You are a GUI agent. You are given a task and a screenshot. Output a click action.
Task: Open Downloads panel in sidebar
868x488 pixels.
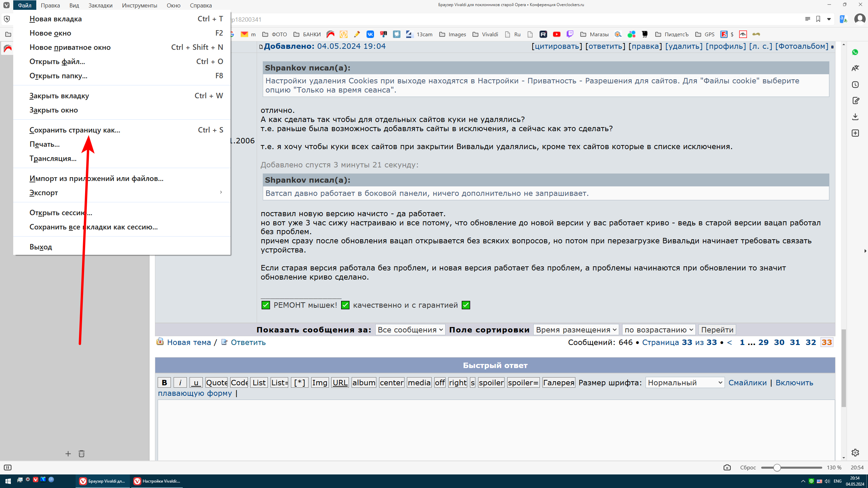click(855, 117)
